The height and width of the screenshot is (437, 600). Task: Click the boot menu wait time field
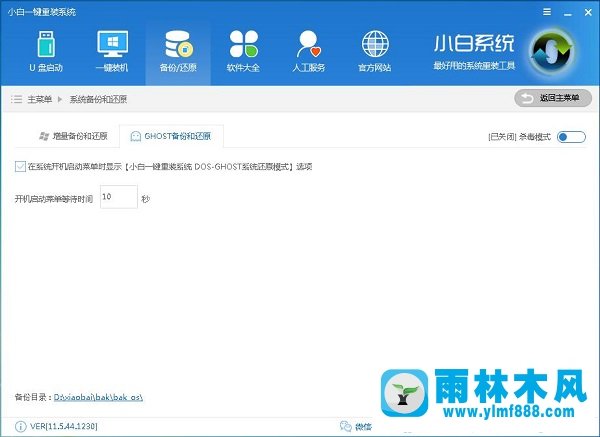(x=119, y=197)
